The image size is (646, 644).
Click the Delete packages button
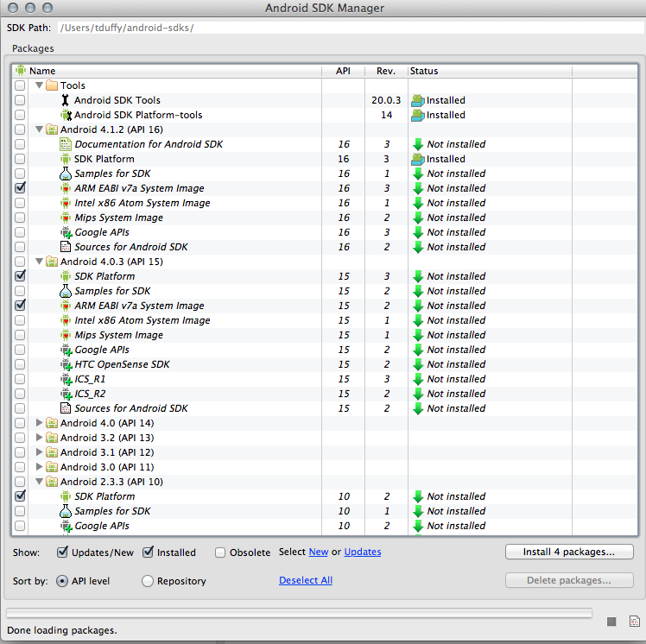pyautogui.click(x=569, y=580)
